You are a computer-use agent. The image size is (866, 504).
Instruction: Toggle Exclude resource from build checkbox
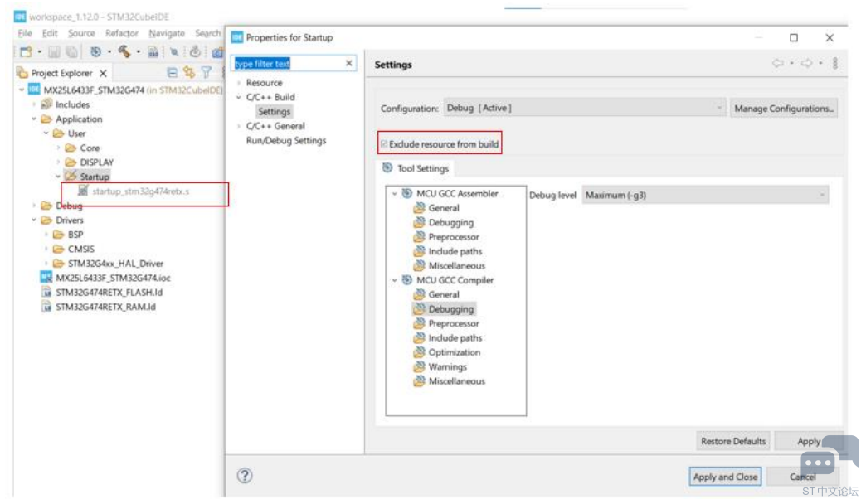point(384,143)
